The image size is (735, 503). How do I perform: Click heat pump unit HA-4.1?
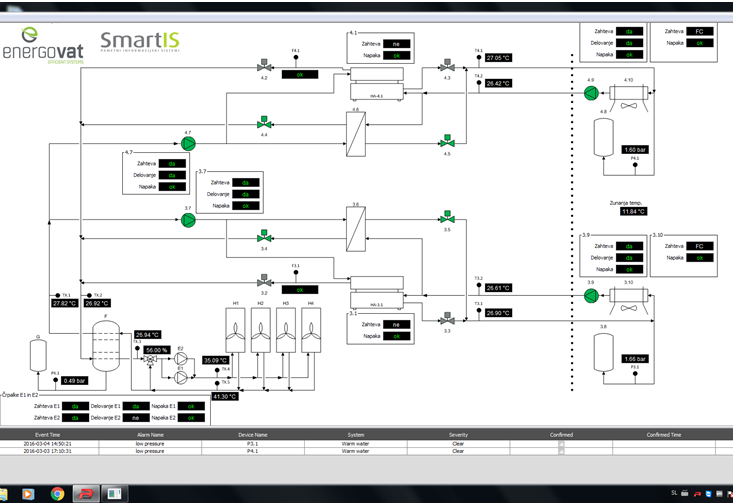[x=377, y=83]
